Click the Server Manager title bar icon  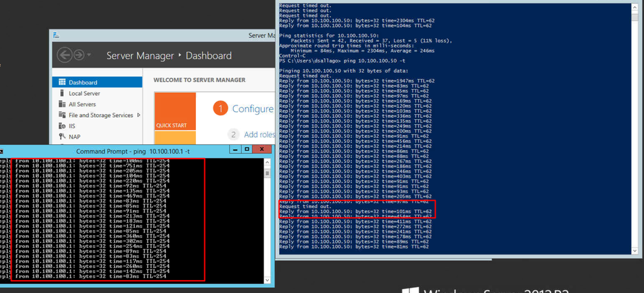point(56,35)
